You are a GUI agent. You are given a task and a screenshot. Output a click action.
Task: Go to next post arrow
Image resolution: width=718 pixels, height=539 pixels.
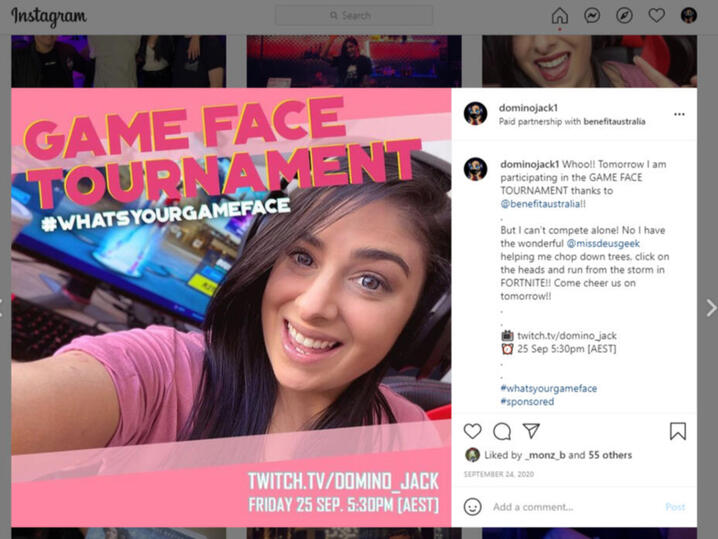(x=711, y=308)
